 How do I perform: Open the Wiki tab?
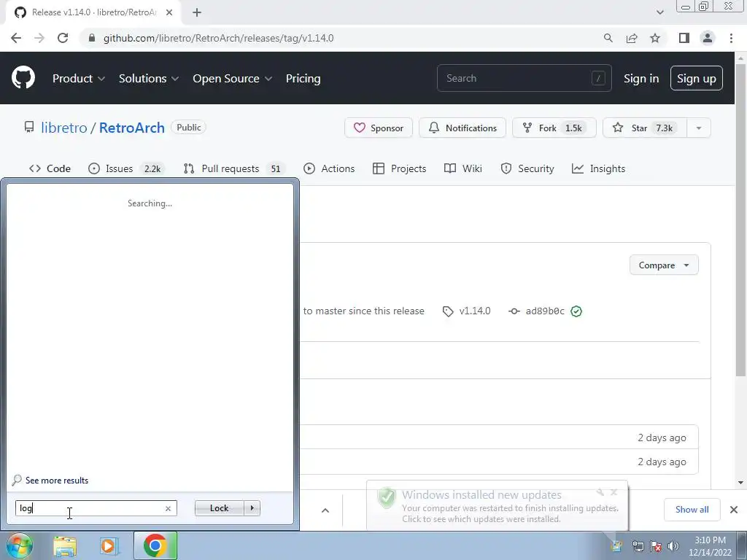click(x=463, y=168)
